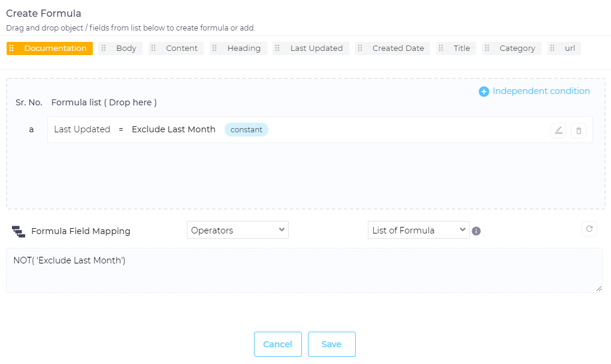The height and width of the screenshot is (364, 611).
Task: Click the drag handle on Documentation chip
Action: [x=11, y=48]
